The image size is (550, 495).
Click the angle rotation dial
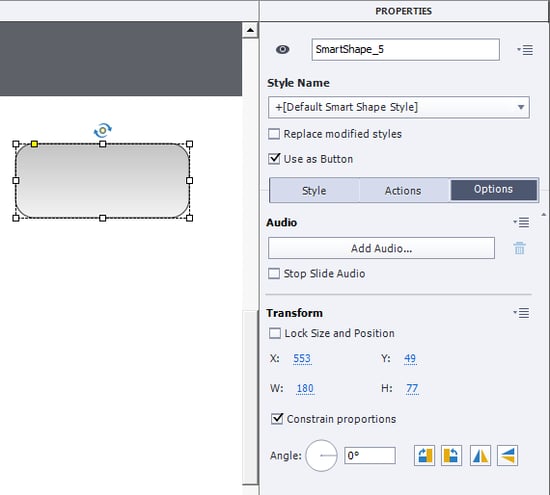pyautogui.click(x=321, y=455)
